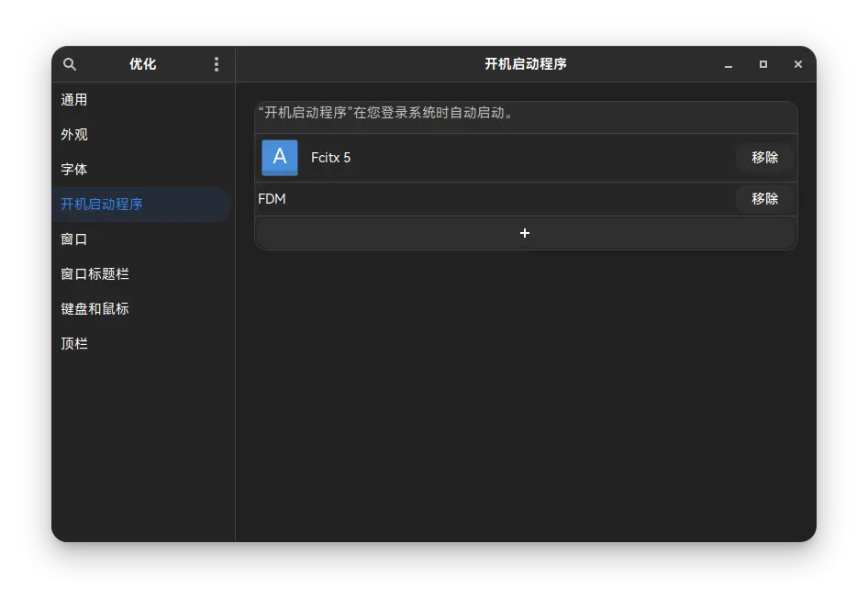This screenshot has width=868, height=599.
Task: Select the 顶栏 sidebar item
Action: tap(74, 344)
